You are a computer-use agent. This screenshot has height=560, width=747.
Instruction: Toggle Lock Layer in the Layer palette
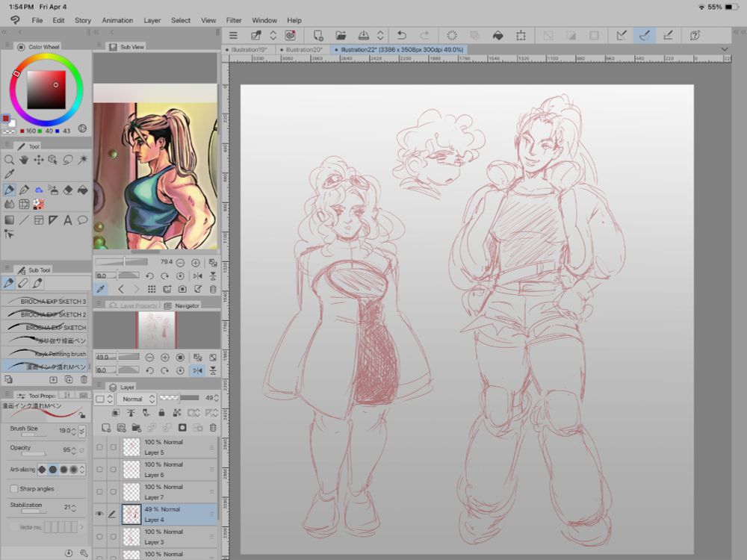pos(161,412)
